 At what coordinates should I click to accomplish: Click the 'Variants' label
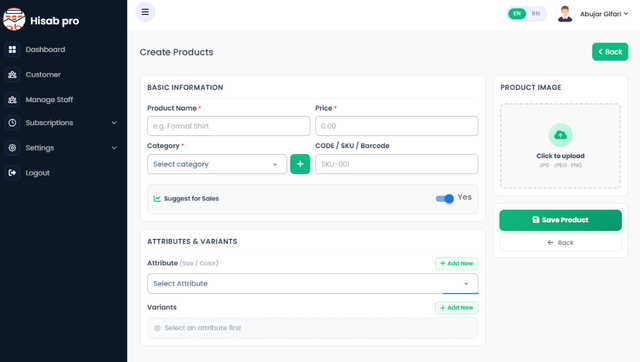pyautogui.click(x=162, y=307)
